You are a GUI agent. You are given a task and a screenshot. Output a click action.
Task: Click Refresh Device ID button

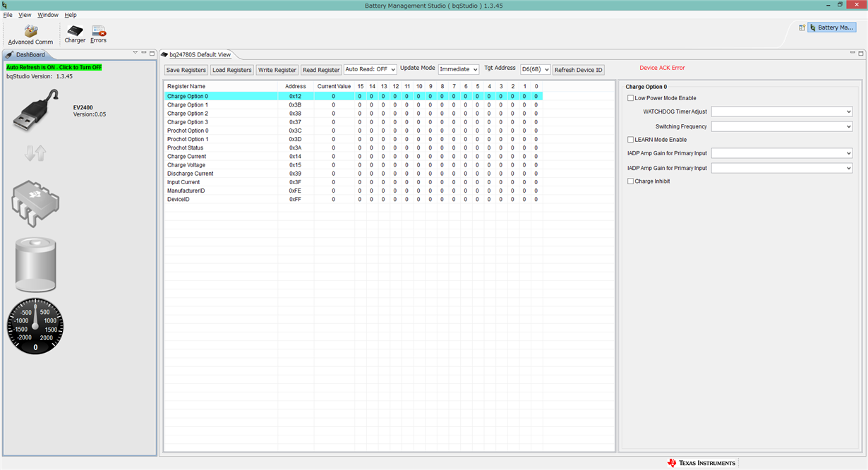pyautogui.click(x=579, y=70)
